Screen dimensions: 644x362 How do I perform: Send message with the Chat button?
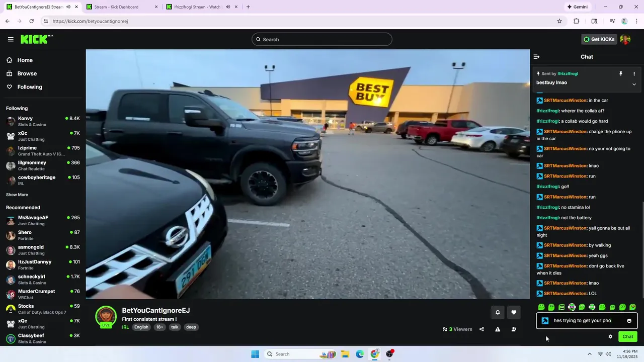click(628, 337)
